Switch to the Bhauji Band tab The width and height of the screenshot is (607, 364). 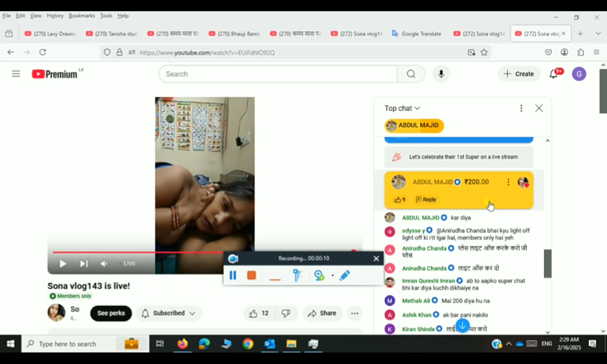[x=234, y=34]
